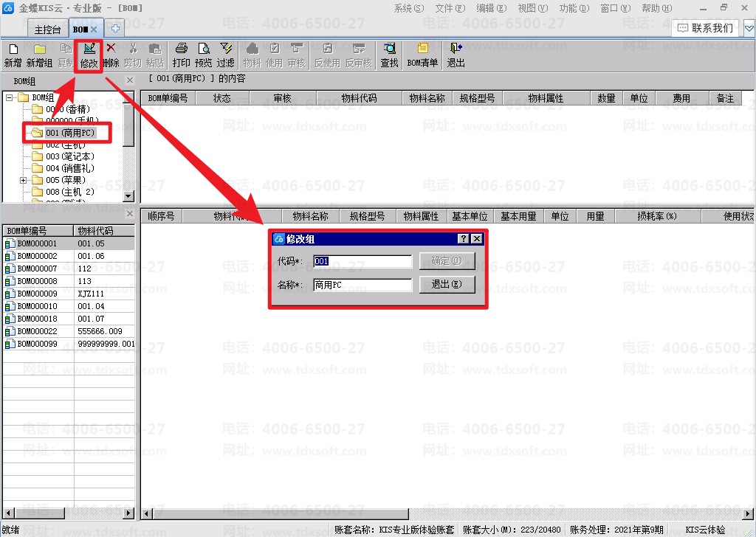Click the 确定 button in the 修改组 dialog
756x537 pixels.
[447, 261]
